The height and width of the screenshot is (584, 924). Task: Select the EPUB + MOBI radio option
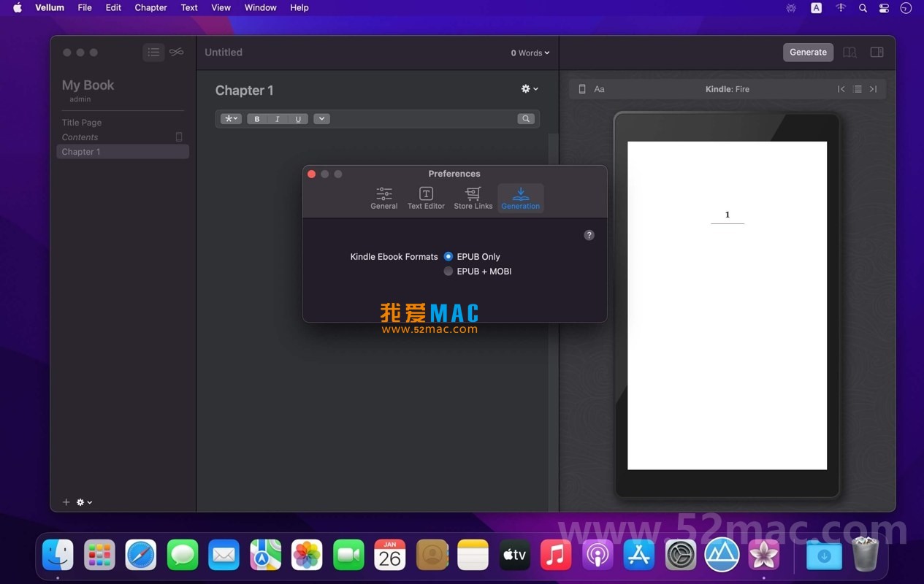click(x=448, y=271)
